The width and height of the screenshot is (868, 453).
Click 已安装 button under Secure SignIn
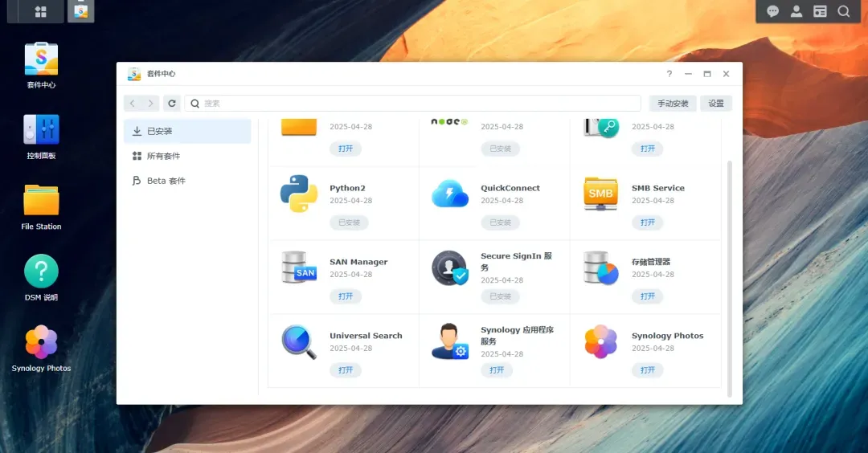tap(500, 296)
